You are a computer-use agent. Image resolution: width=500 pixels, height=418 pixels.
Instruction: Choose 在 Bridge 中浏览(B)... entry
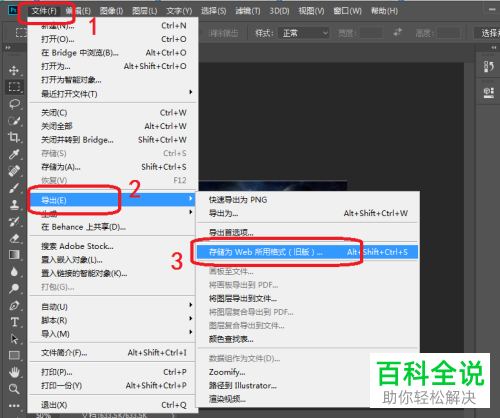(x=113, y=53)
